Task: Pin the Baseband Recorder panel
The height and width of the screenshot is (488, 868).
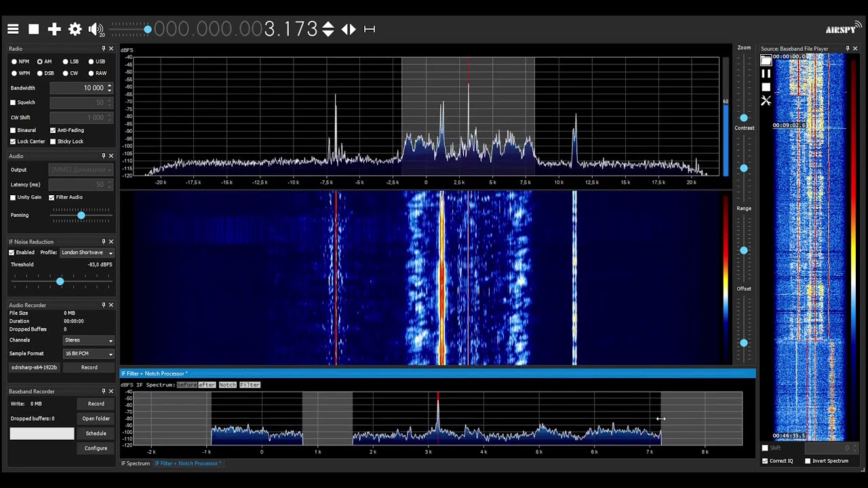Action: pos(104,391)
